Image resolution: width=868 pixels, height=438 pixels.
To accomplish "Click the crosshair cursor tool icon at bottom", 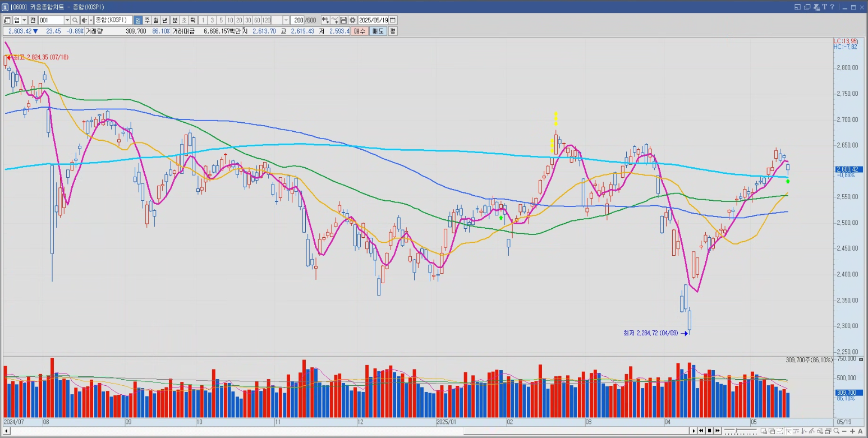I will [x=788, y=431].
